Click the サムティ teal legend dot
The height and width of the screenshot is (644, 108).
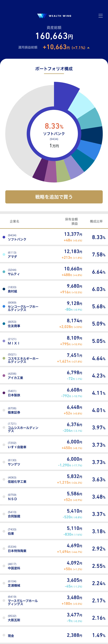point(4,272)
